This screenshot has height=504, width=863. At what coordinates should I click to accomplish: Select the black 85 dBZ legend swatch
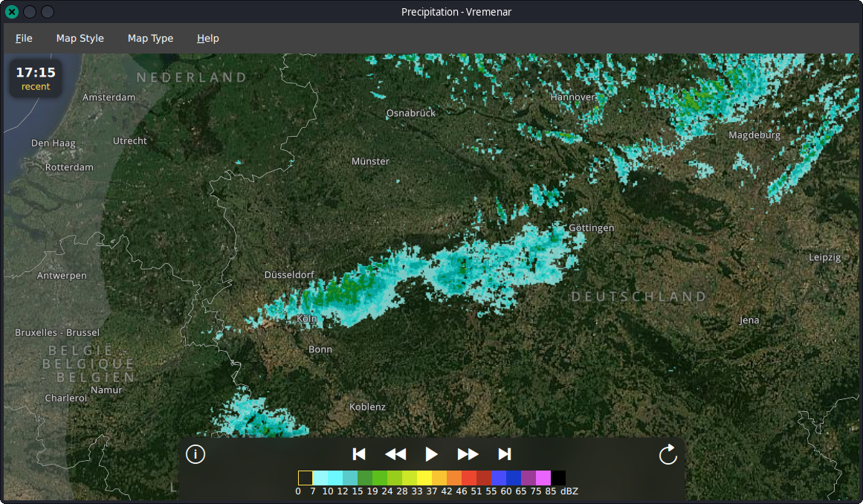pos(558,478)
